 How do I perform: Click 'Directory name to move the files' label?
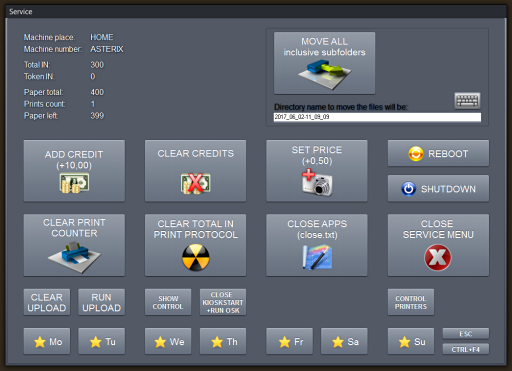(340, 107)
